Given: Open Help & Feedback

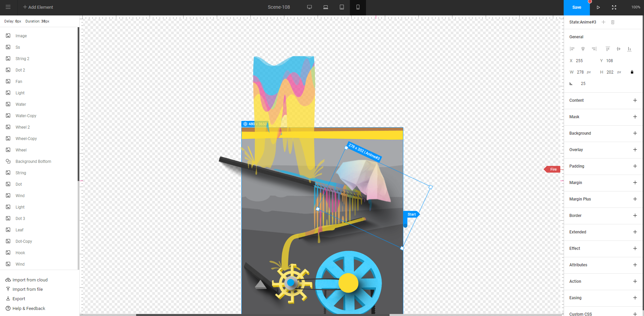Looking at the screenshot, I should pos(29,308).
